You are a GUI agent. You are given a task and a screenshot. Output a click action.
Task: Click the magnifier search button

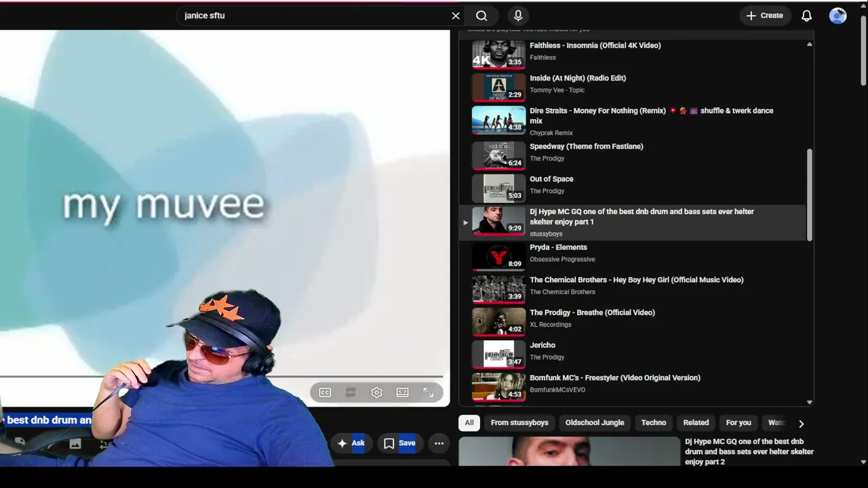[481, 16]
